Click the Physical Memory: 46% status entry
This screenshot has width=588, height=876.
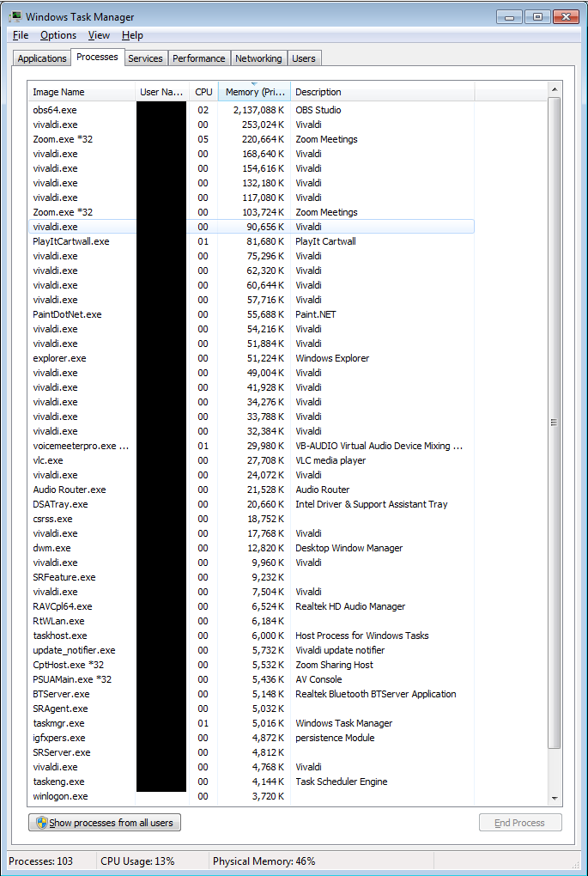pos(264,861)
